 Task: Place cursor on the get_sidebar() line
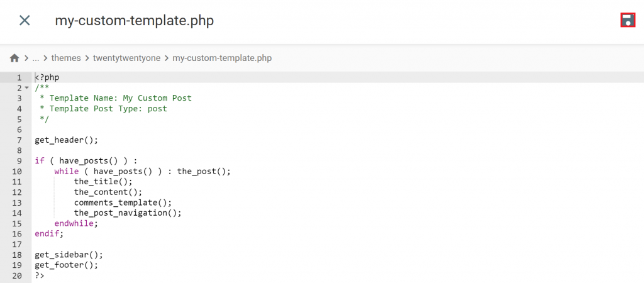(69, 255)
